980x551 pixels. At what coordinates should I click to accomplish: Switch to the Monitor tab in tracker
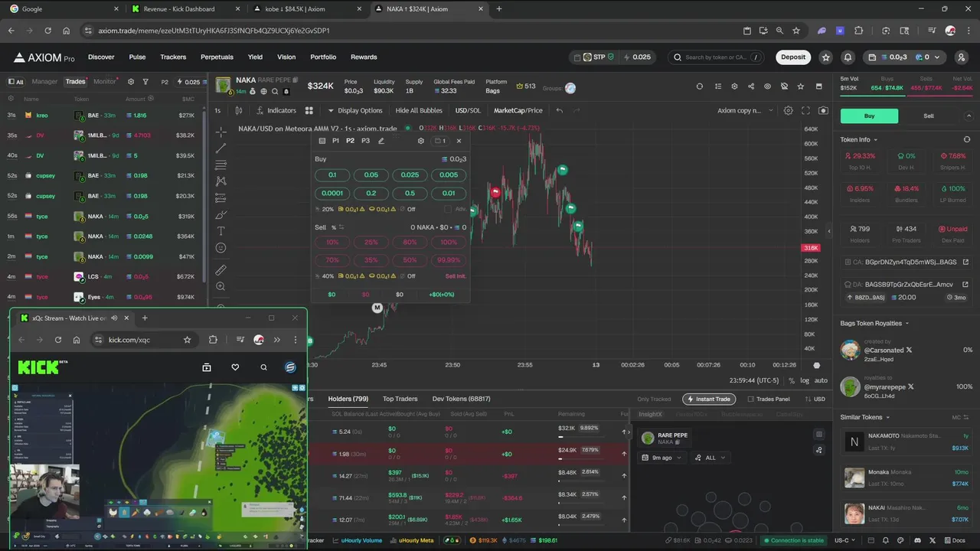click(x=104, y=82)
